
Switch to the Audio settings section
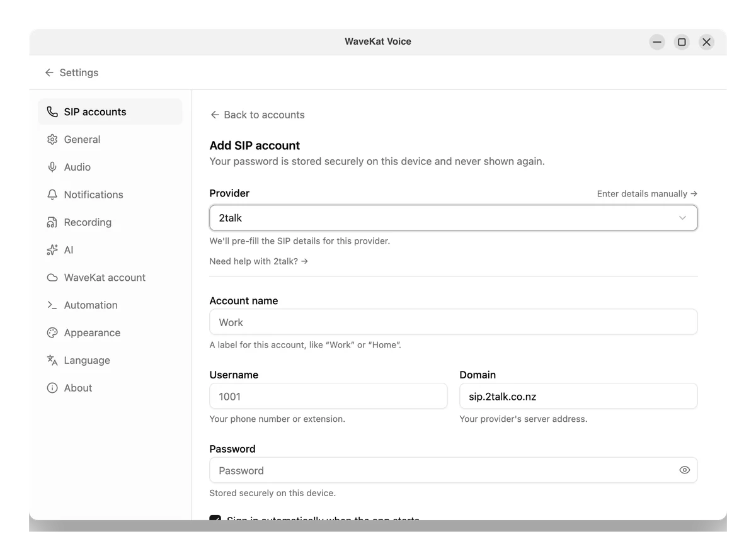110,167
